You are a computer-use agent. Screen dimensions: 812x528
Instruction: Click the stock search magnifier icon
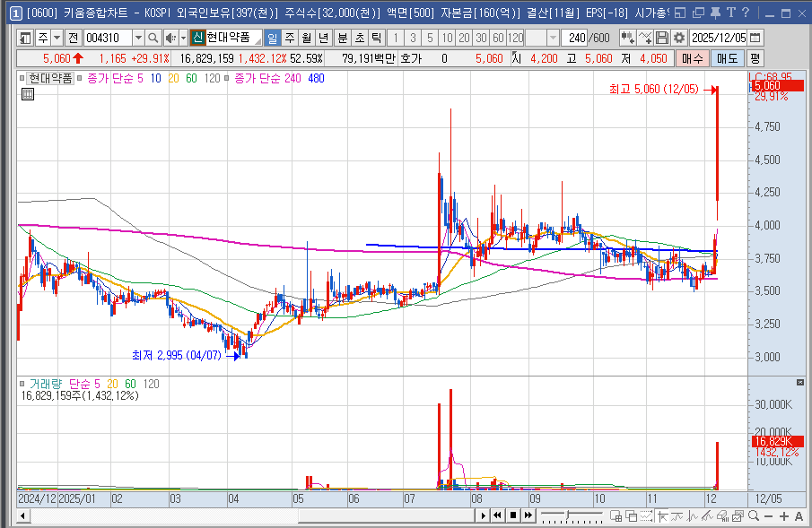153,38
